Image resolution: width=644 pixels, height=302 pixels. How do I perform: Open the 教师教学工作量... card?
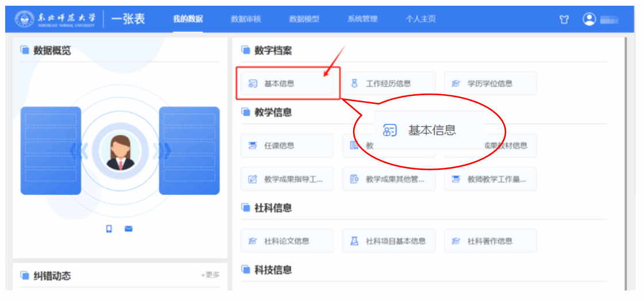click(x=490, y=179)
